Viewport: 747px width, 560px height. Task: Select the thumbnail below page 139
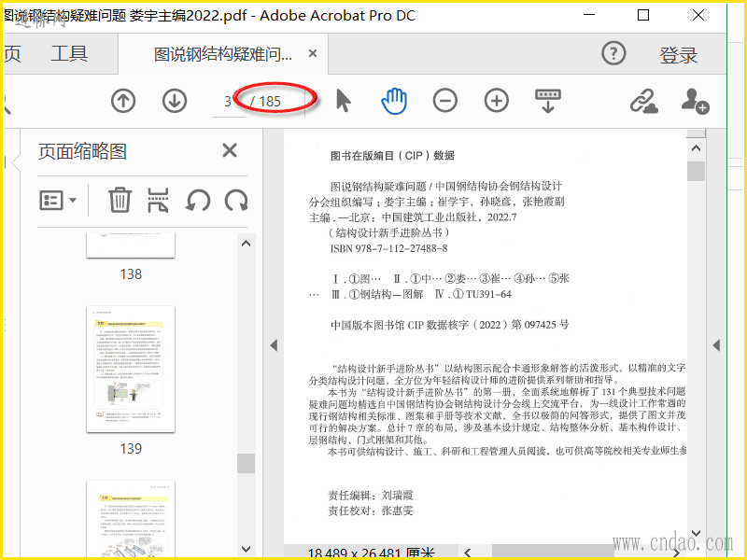[x=131, y=519]
